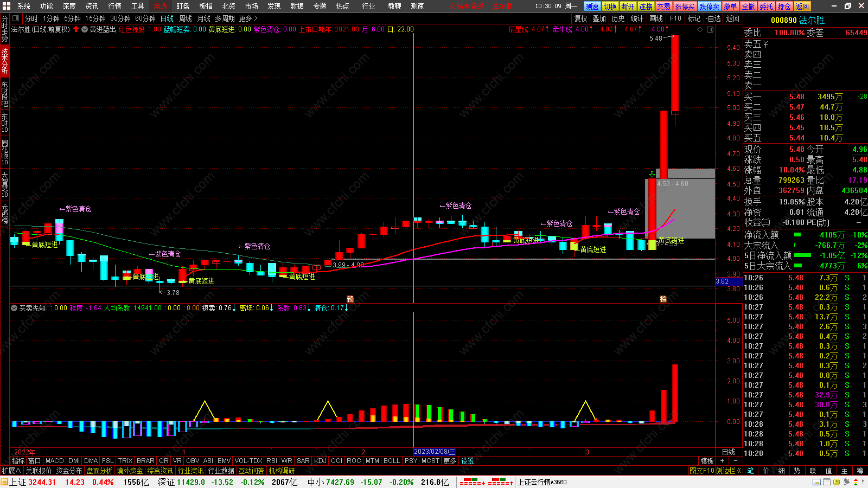Open 盘面分析 tab
868x488 pixels.
[99, 471]
